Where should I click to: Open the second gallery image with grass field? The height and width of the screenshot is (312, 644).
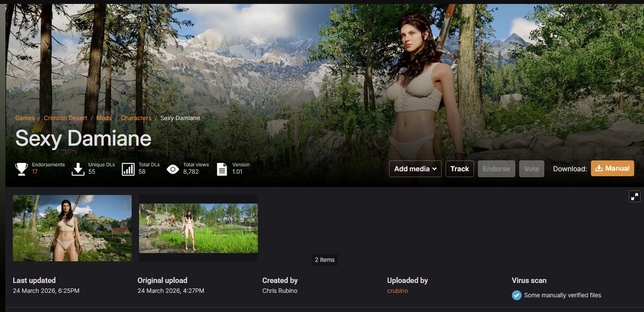tap(198, 228)
